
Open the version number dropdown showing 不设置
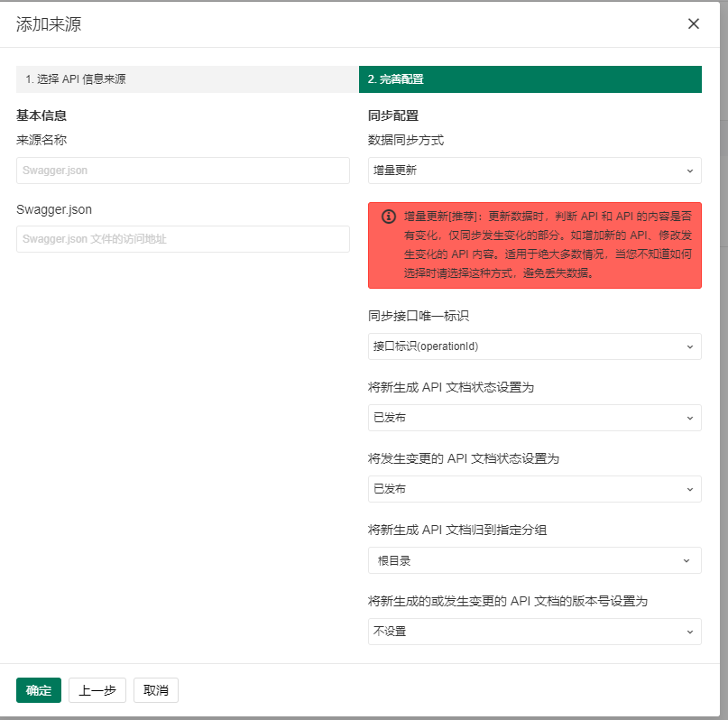click(x=534, y=632)
